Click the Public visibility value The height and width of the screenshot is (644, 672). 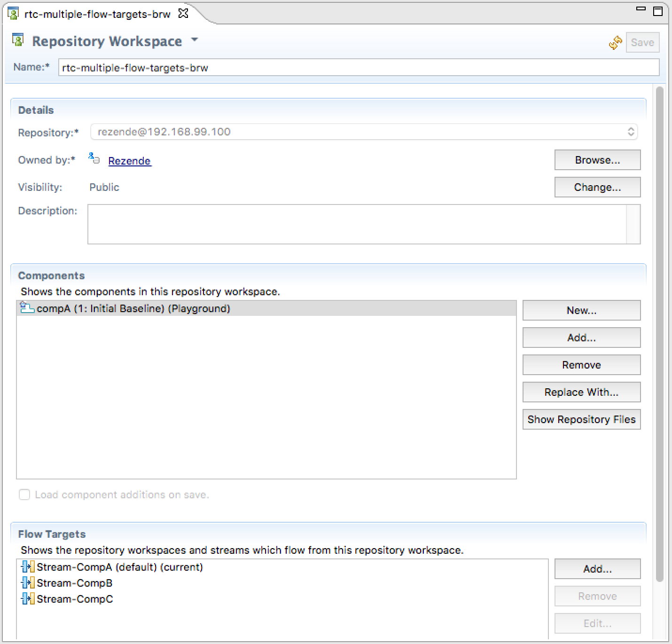[x=104, y=188]
